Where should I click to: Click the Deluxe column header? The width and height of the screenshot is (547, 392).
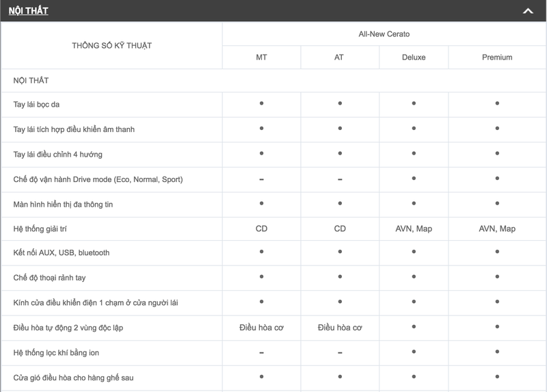point(414,57)
